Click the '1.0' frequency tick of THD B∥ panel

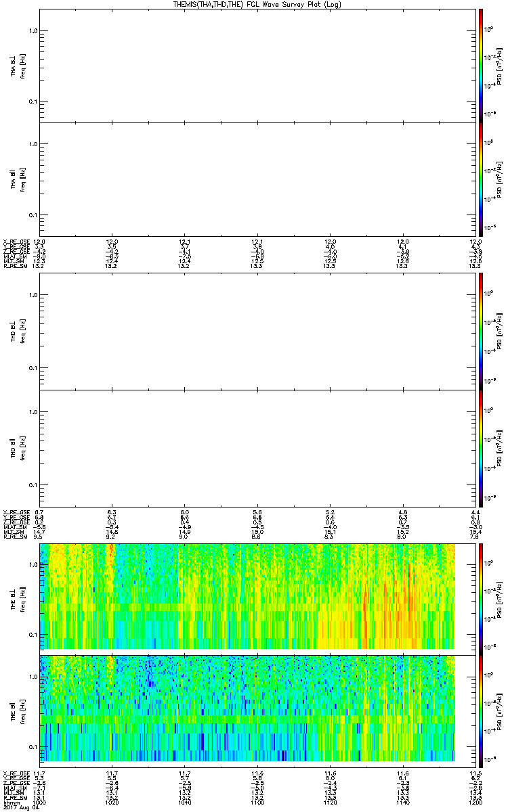(x=33, y=411)
